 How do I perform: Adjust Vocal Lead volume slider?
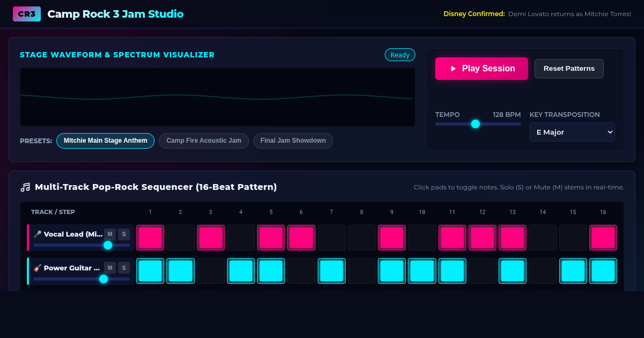click(82, 245)
